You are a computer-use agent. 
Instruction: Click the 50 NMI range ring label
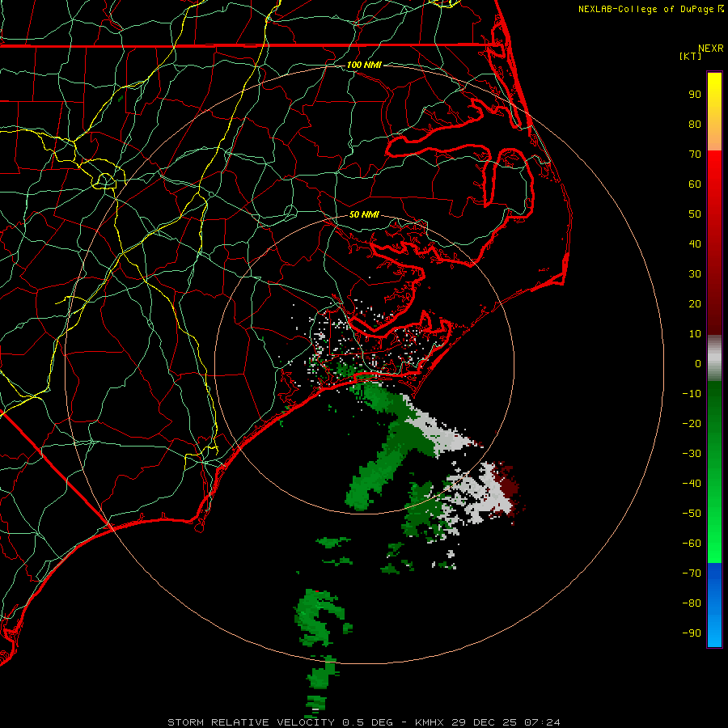364,214
